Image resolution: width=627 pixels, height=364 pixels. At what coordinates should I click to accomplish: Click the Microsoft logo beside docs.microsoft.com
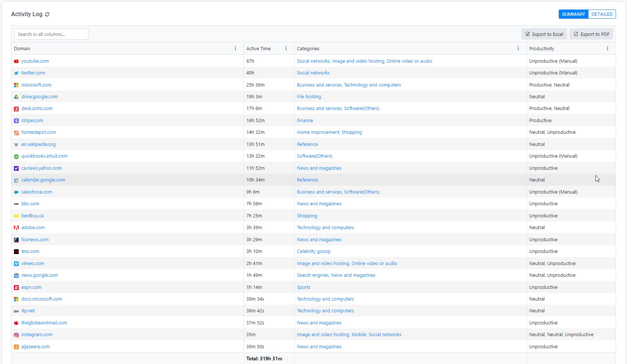tap(16, 299)
